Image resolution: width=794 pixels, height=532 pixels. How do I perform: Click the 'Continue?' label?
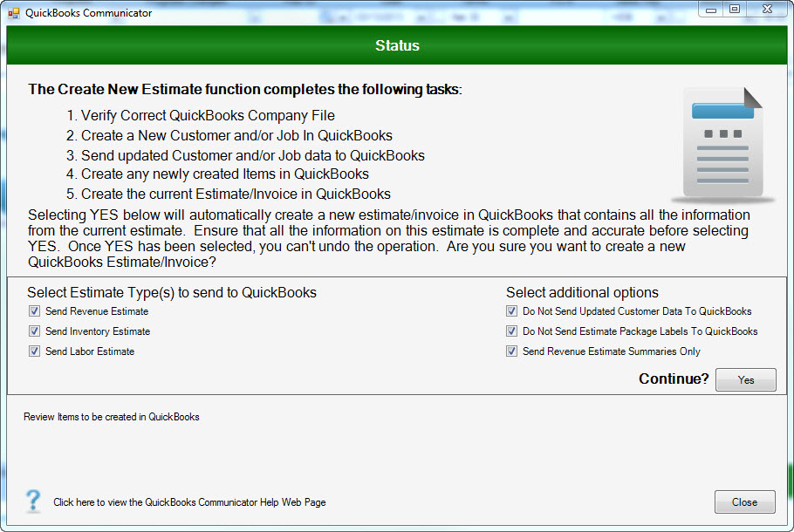(674, 379)
